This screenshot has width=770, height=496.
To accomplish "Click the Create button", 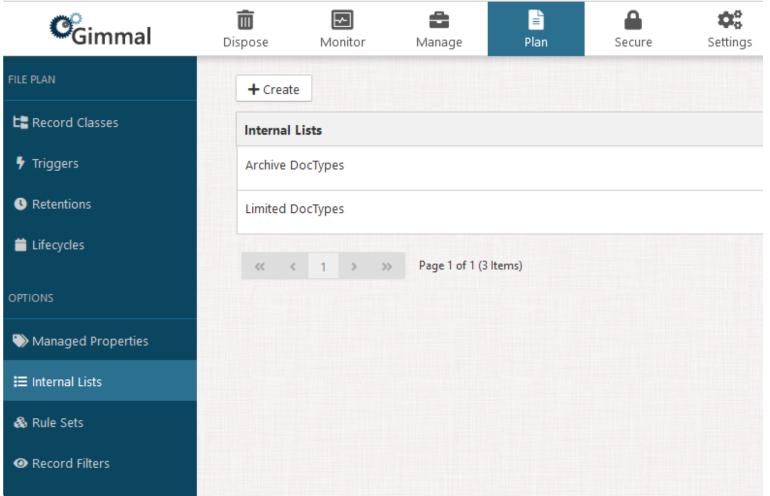I will [274, 89].
